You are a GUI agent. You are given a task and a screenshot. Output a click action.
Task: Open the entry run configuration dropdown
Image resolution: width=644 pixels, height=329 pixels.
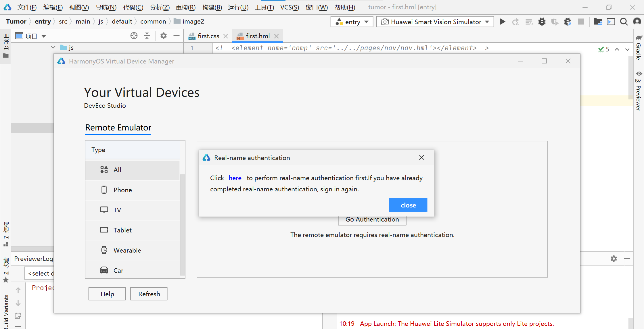point(352,22)
